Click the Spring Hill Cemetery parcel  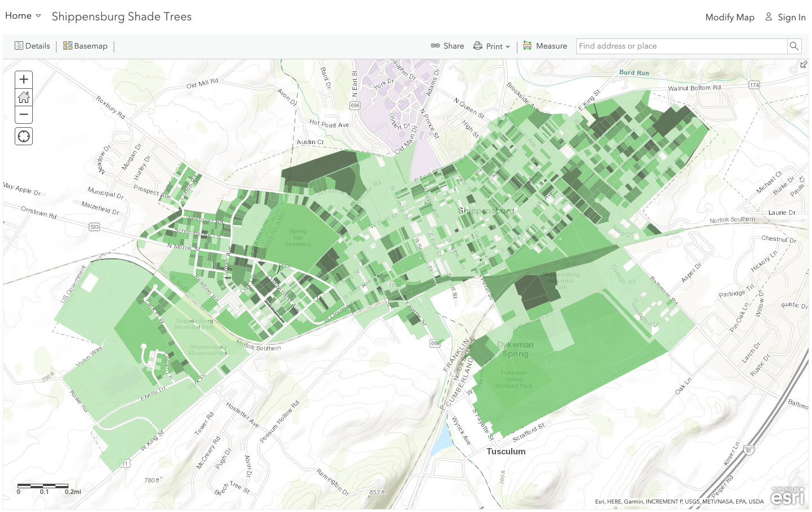(x=298, y=237)
